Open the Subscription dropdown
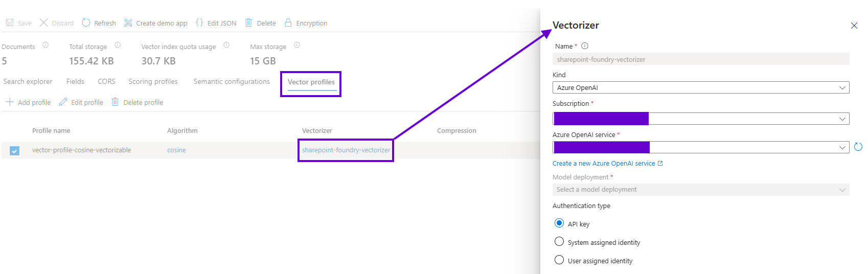The height and width of the screenshot is (274, 868). tap(701, 119)
